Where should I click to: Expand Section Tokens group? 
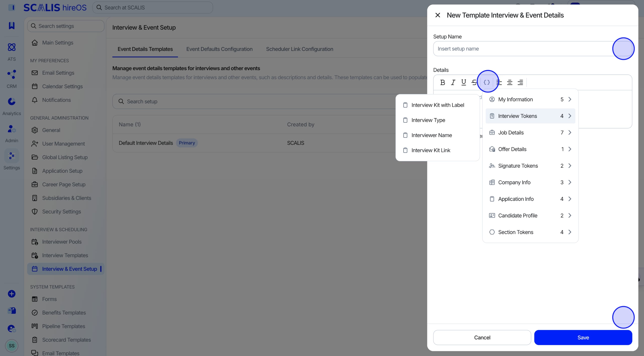tap(530, 232)
